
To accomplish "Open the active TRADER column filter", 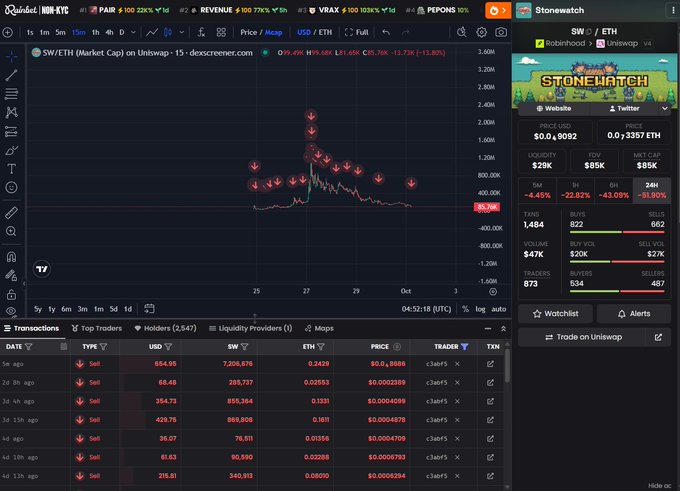I will [464, 347].
